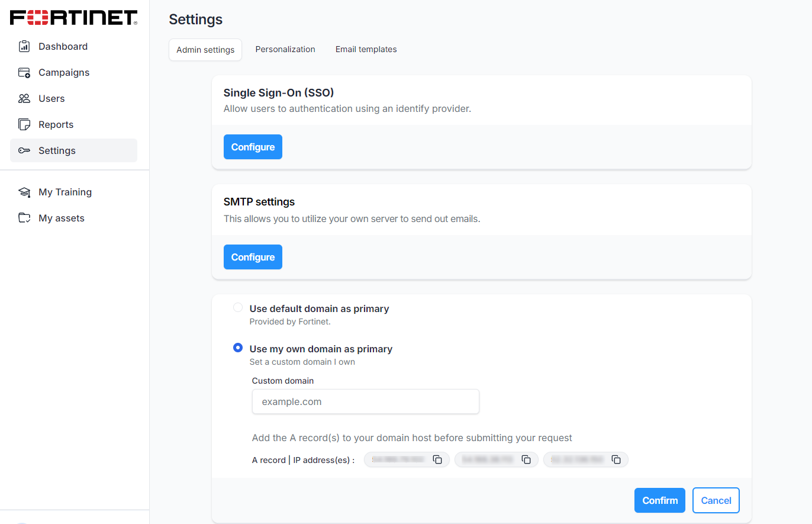
Task: Click the My assets folder icon
Action: [24, 218]
